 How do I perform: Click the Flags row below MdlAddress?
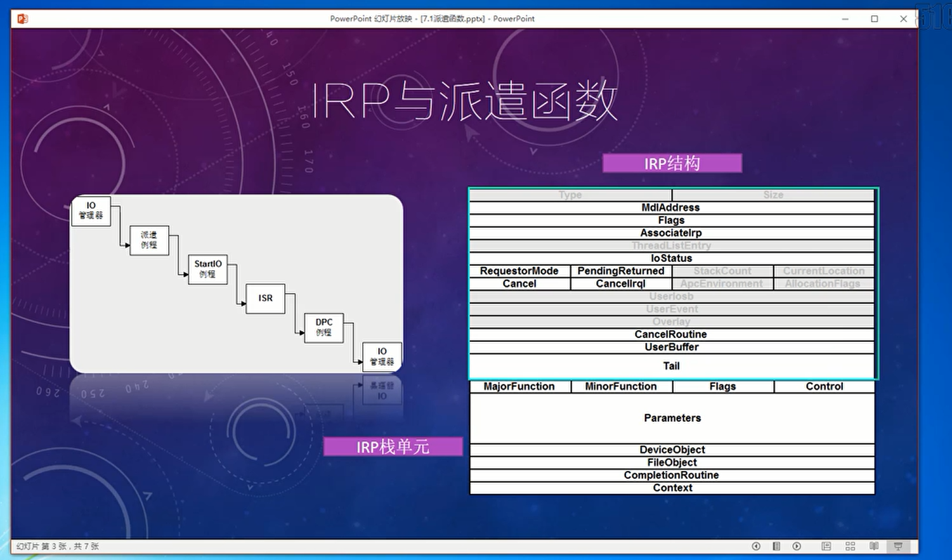click(672, 220)
